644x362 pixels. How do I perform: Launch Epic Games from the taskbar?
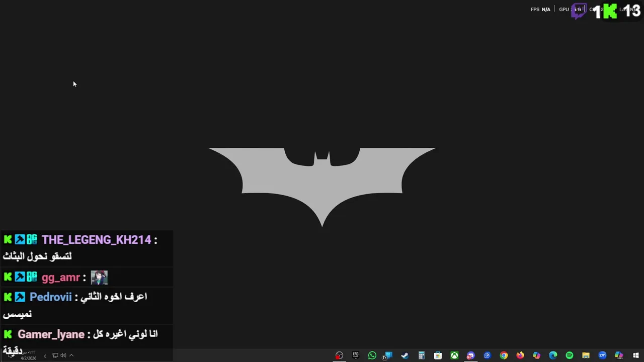tap(356, 355)
